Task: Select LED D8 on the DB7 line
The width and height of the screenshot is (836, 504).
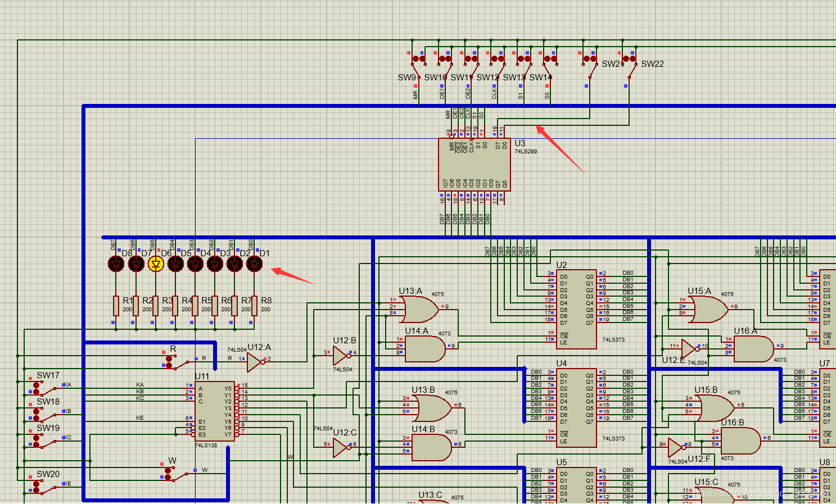Action: coord(116,264)
